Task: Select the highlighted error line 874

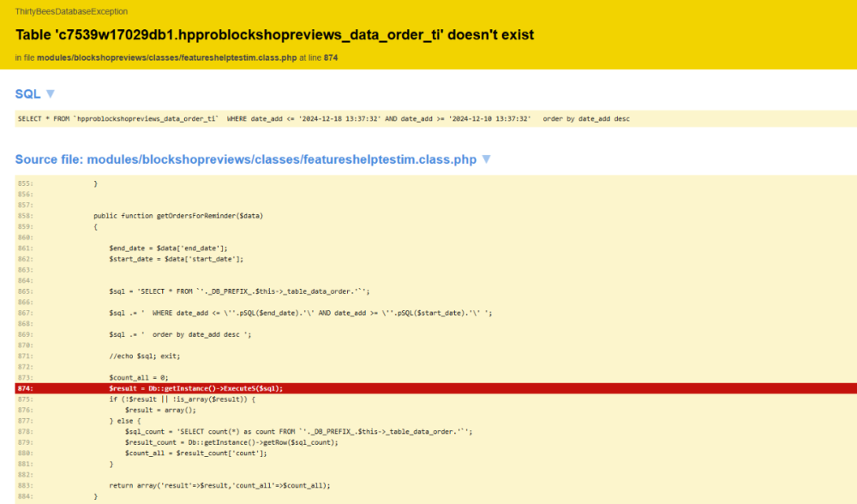Action: point(195,388)
